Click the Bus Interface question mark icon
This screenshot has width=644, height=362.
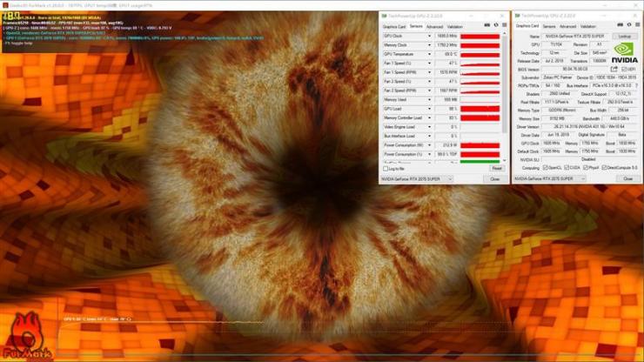(637, 85)
